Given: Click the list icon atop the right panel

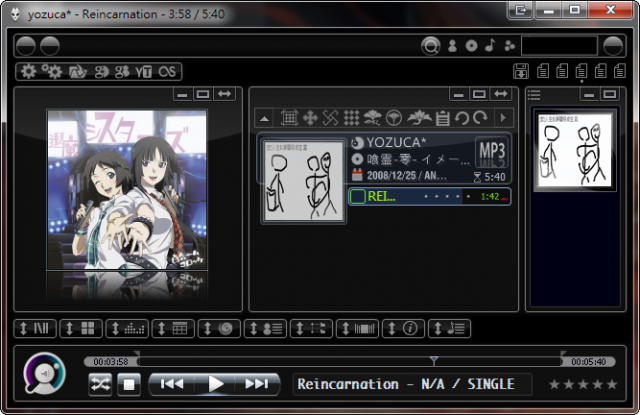Looking at the screenshot, I should [x=533, y=95].
